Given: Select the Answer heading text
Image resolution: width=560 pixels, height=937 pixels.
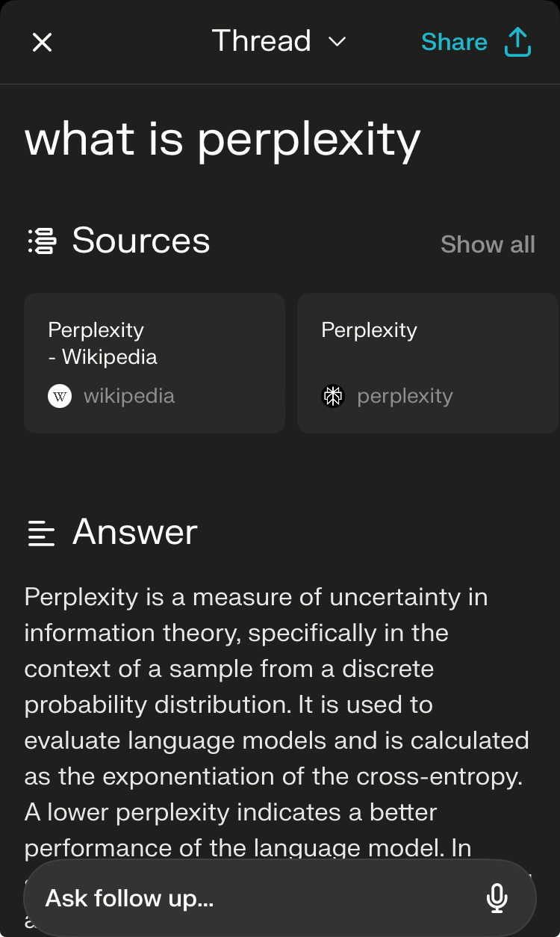Looking at the screenshot, I should coord(134,531).
